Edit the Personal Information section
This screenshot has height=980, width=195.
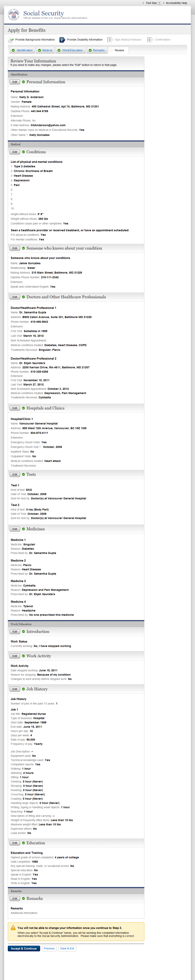click(15, 82)
